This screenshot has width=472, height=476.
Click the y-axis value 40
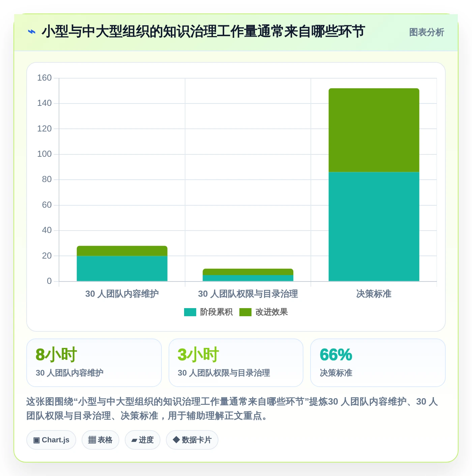pyautogui.click(x=47, y=230)
